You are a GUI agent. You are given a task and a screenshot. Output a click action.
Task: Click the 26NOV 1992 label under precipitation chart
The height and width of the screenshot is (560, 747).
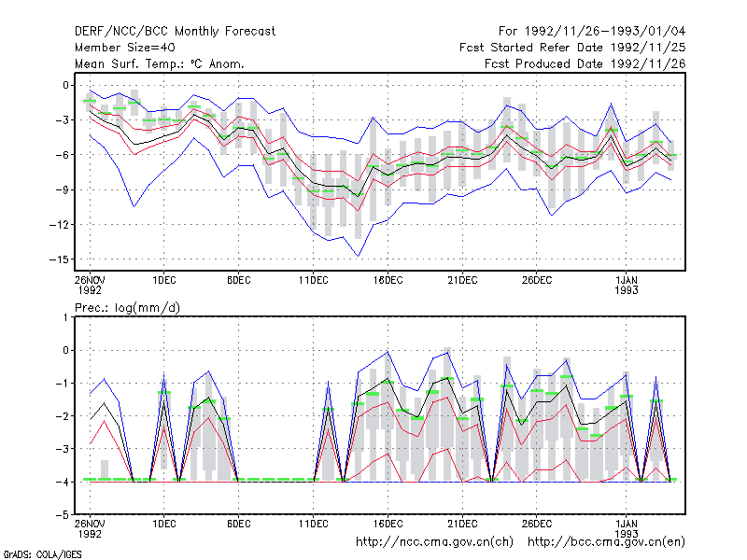90,528
